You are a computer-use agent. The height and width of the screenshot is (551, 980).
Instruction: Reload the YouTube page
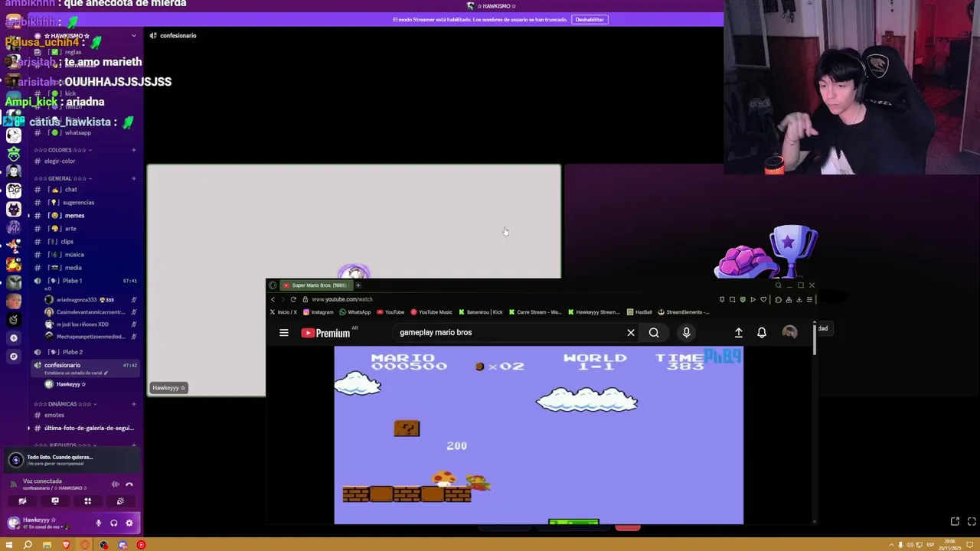293,299
